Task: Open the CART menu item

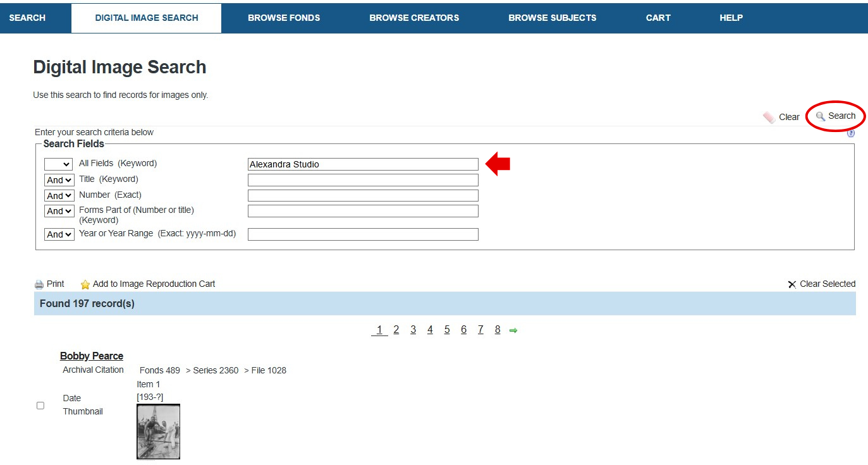Action: click(x=658, y=18)
